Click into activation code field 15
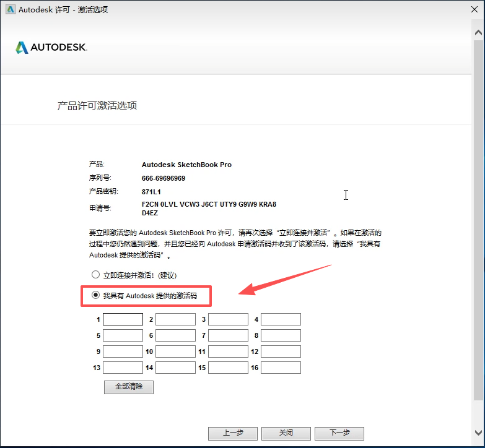 pyautogui.click(x=228, y=368)
